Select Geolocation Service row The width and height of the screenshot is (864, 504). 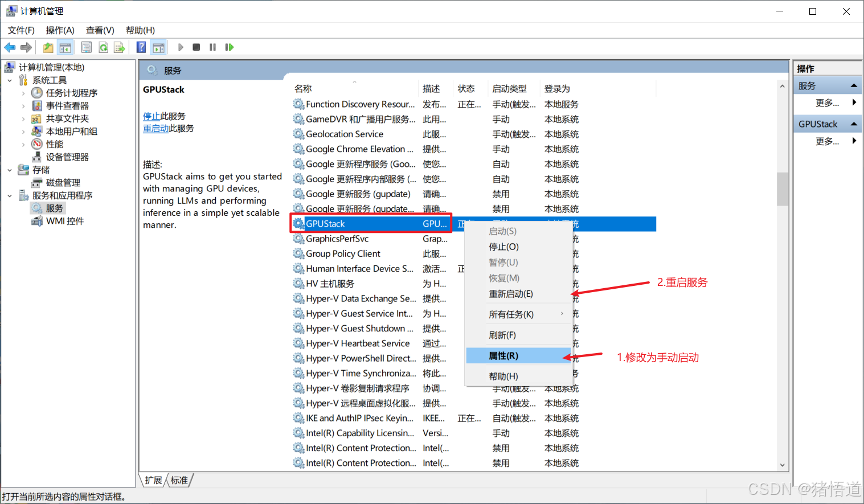(474, 134)
